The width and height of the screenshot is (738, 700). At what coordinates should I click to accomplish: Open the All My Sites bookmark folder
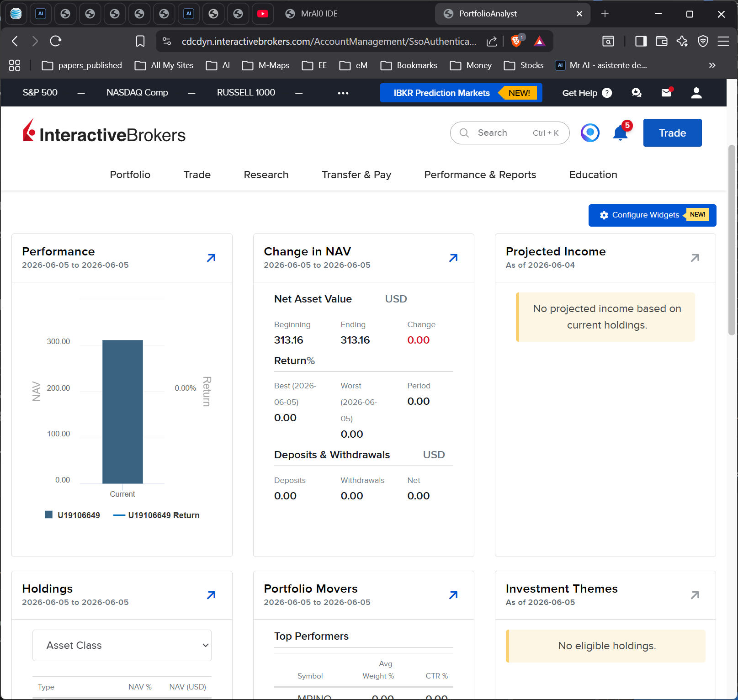click(164, 65)
